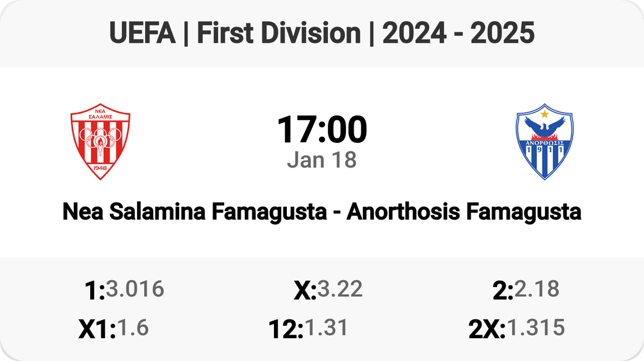Click the 1911 digits on Anorthosis crest
The height and width of the screenshot is (361, 644).
click(544, 149)
